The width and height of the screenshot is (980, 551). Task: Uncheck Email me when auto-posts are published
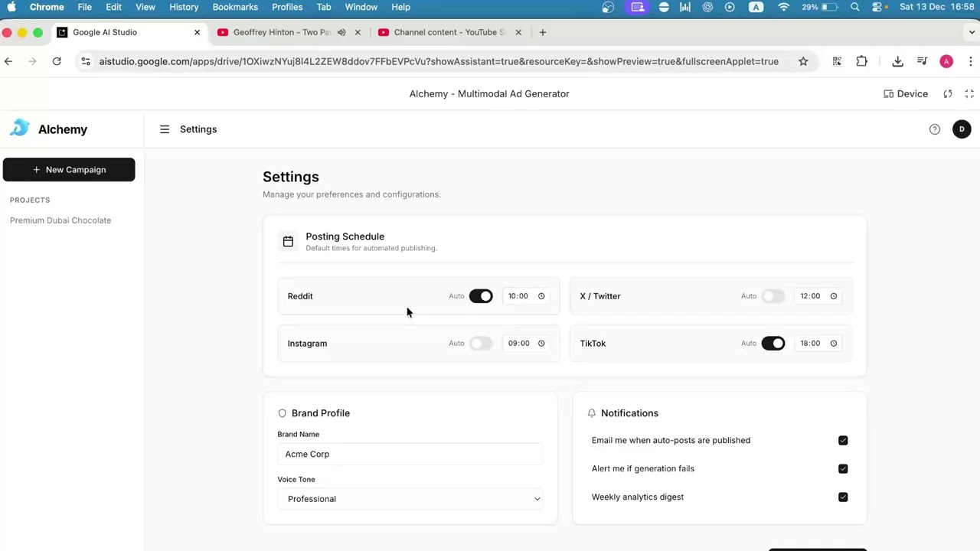843,441
